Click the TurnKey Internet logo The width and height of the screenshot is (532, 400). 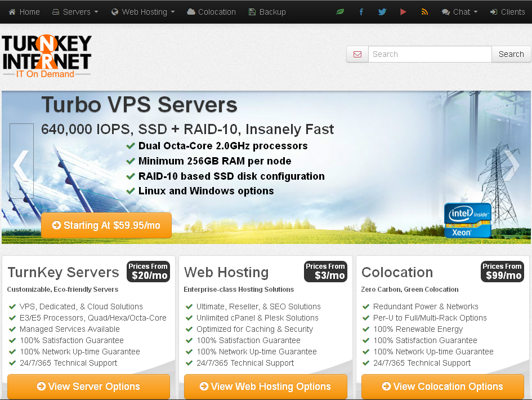47,56
